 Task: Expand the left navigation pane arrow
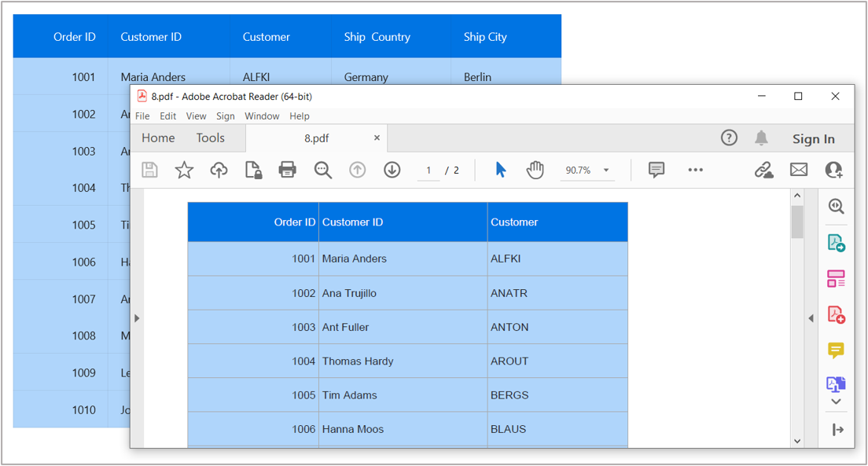coord(137,318)
